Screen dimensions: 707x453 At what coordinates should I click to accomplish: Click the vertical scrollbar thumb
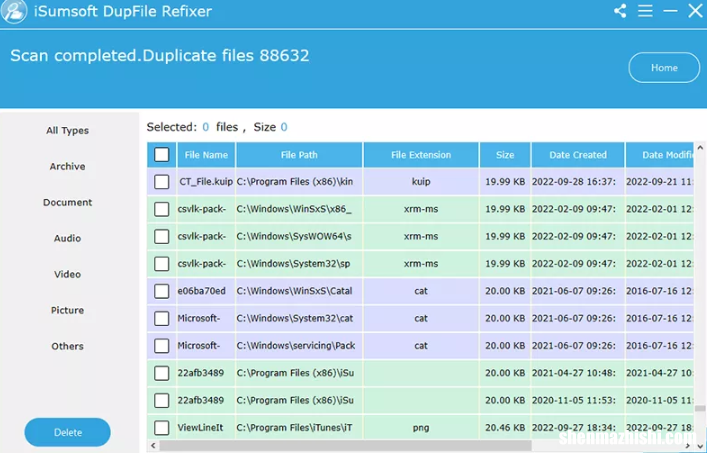point(700,408)
